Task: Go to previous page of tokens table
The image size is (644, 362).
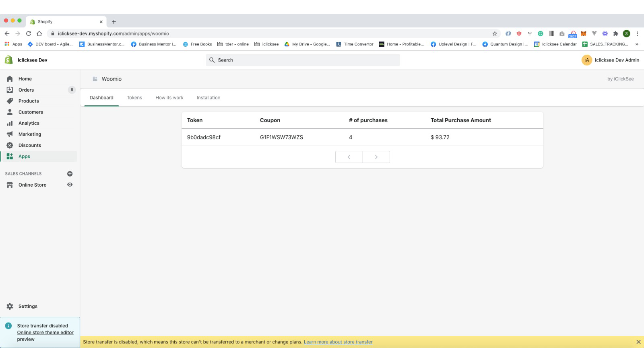Action: pos(349,157)
